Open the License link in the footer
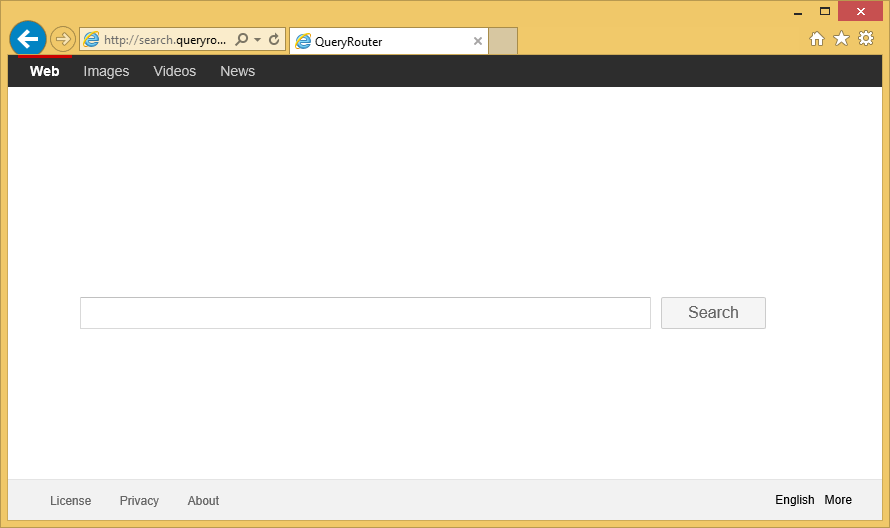Image resolution: width=890 pixels, height=528 pixels. click(70, 501)
